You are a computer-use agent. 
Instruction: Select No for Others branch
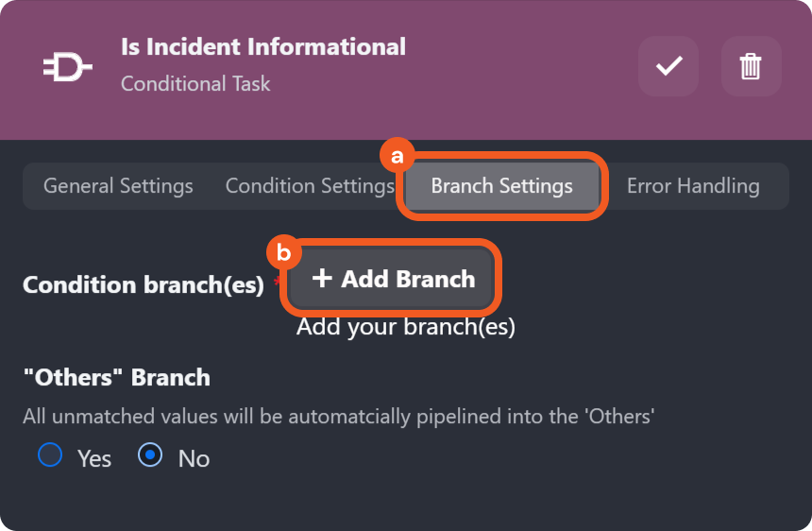[x=150, y=456]
